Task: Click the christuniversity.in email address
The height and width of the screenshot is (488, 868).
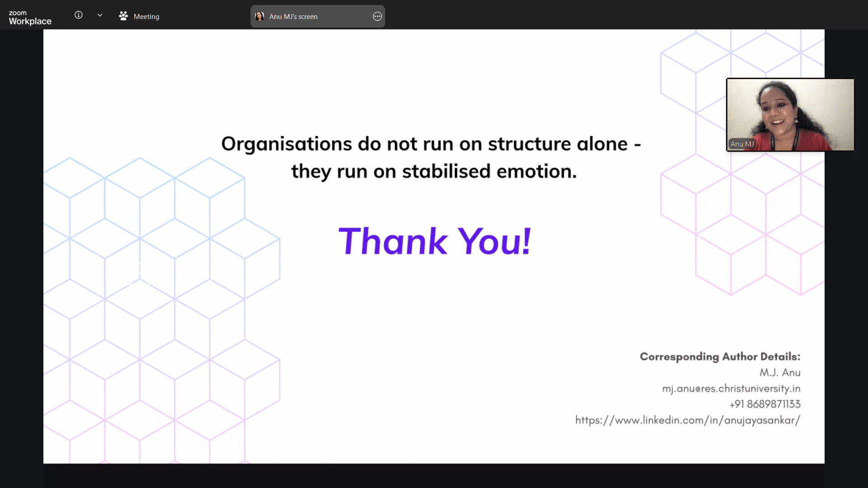Action: coord(731,389)
